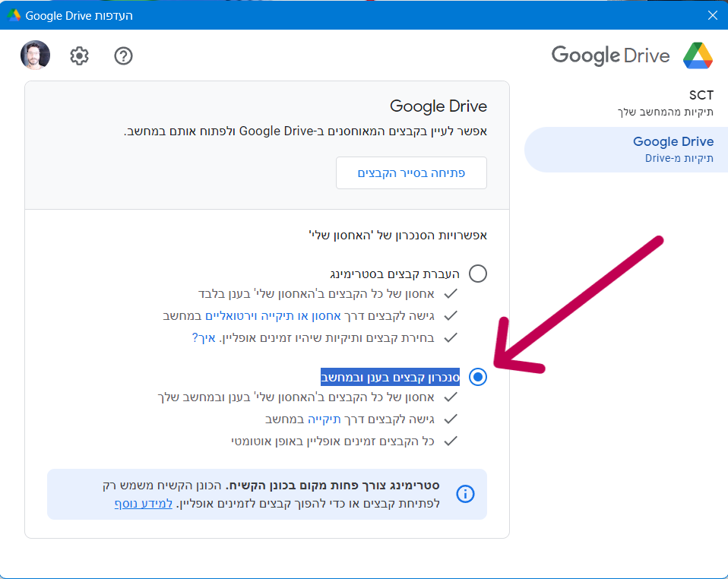Screen dimensions: 728x579
Task: Select 'העברת קבצים בסטרימינג' radio option
Action: coord(478,274)
